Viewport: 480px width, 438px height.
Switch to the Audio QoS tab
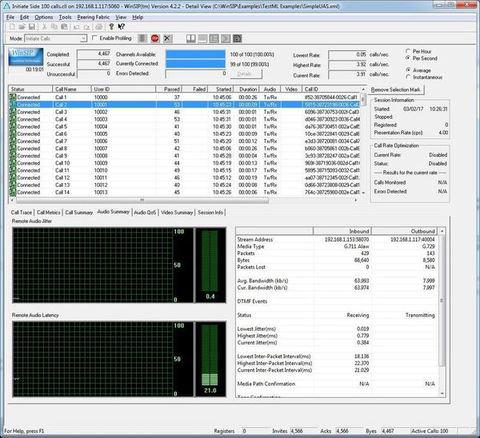tap(145, 212)
